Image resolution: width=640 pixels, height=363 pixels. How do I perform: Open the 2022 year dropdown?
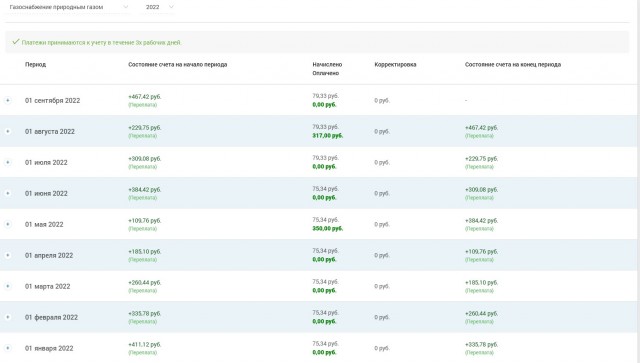coord(158,7)
